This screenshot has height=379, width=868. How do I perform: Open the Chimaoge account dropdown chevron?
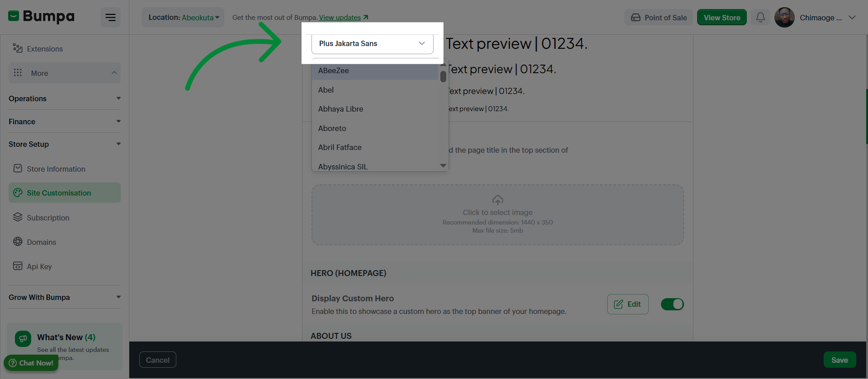[x=852, y=18]
